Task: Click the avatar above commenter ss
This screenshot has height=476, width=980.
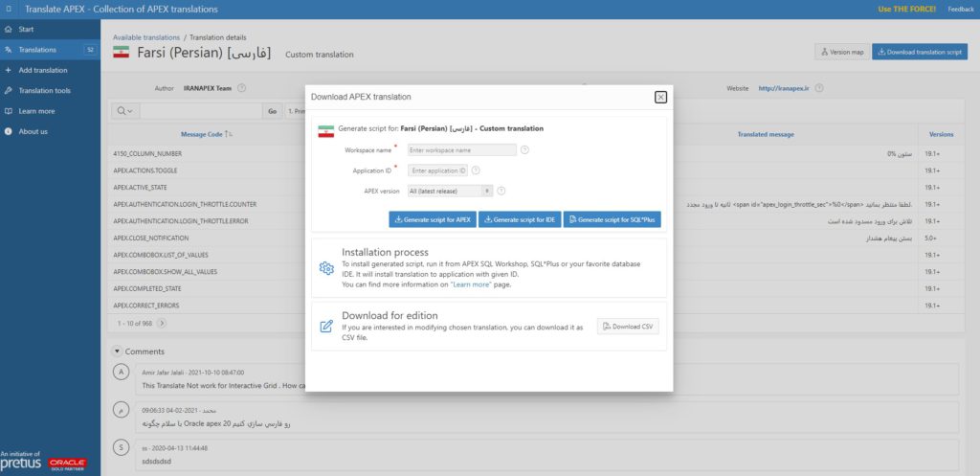Action: pos(122,410)
